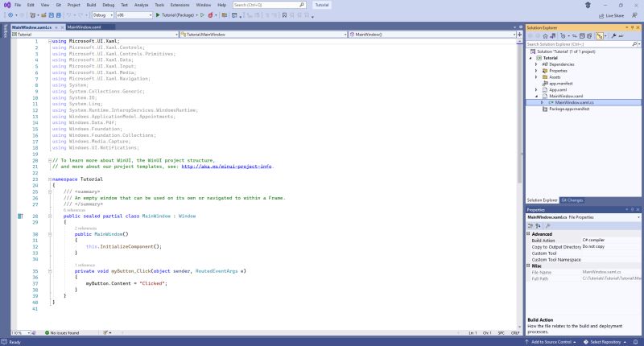This screenshot has width=644, height=346.
Task: Collapse the Misc category in Properties
Action: pos(529,266)
